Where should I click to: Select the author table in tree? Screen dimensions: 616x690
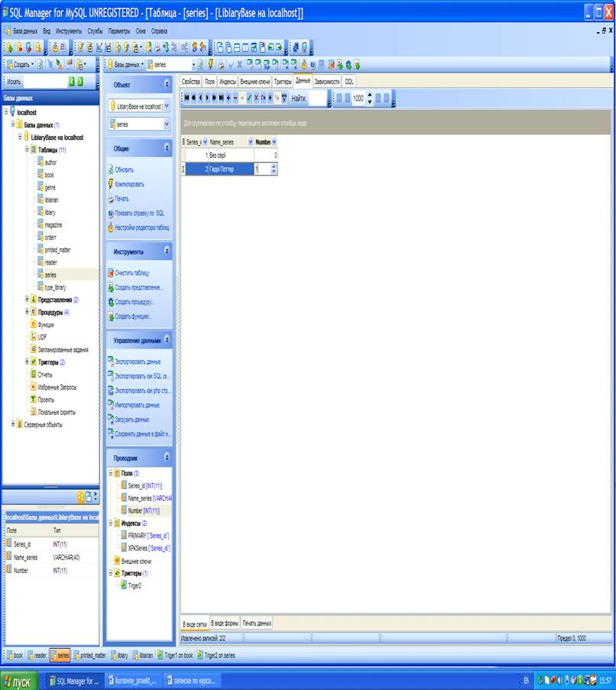(50, 163)
